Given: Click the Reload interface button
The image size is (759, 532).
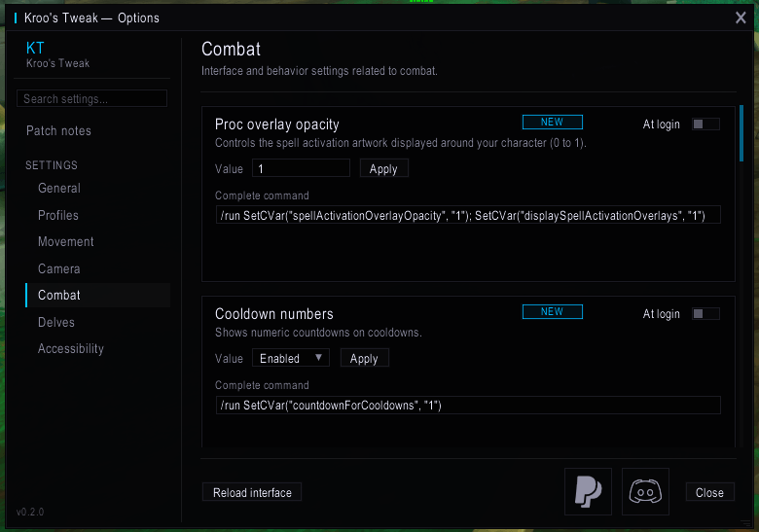Looking at the screenshot, I should pyautogui.click(x=252, y=492).
